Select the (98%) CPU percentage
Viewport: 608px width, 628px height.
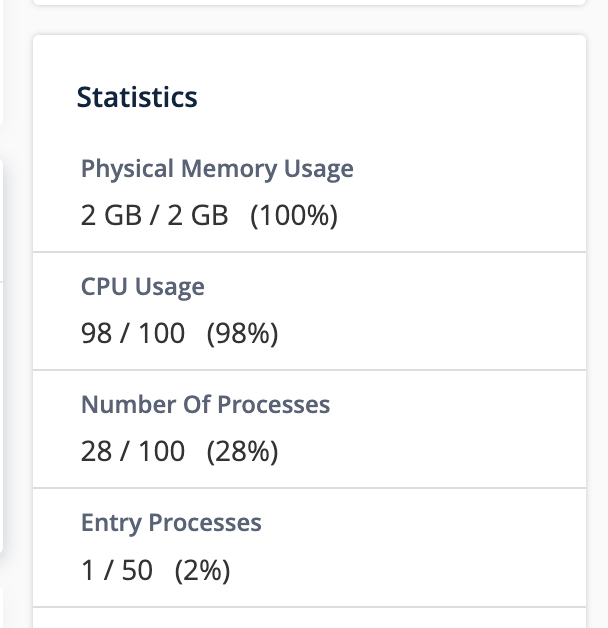pyautogui.click(x=242, y=334)
